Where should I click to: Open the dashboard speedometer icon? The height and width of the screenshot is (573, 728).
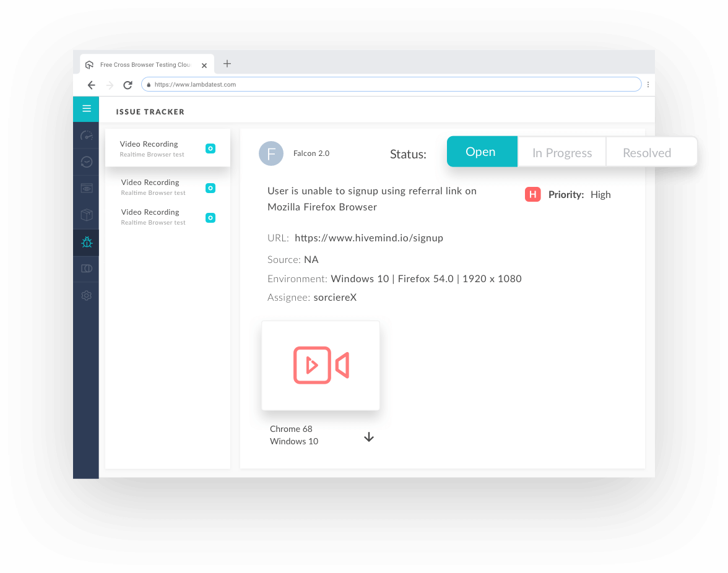86,136
